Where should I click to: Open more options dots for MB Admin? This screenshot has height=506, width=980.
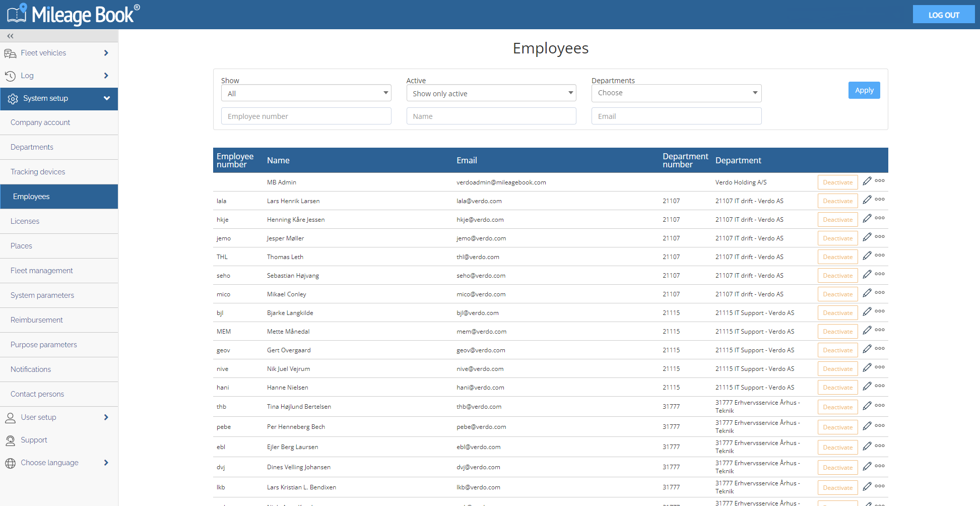click(x=880, y=180)
